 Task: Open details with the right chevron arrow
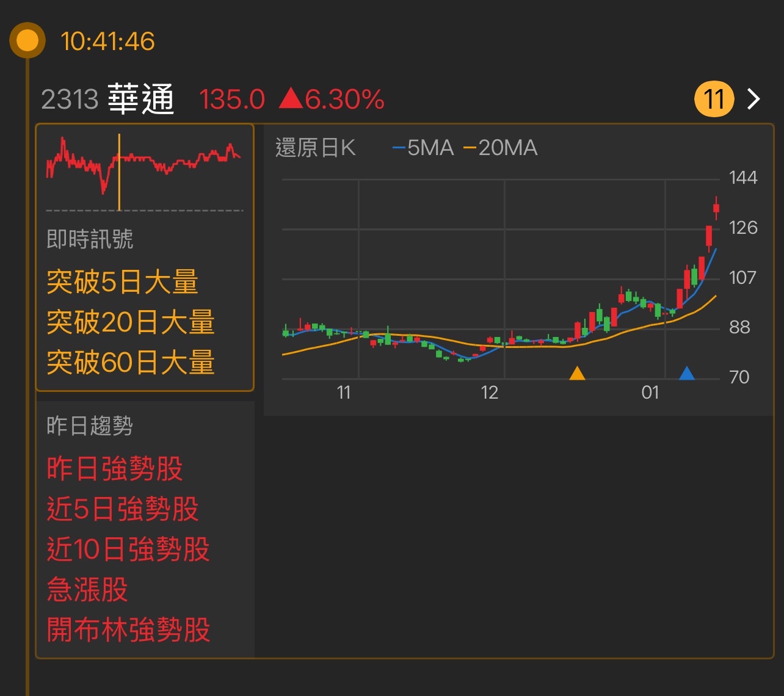pyautogui.click(x=754, y=99)
